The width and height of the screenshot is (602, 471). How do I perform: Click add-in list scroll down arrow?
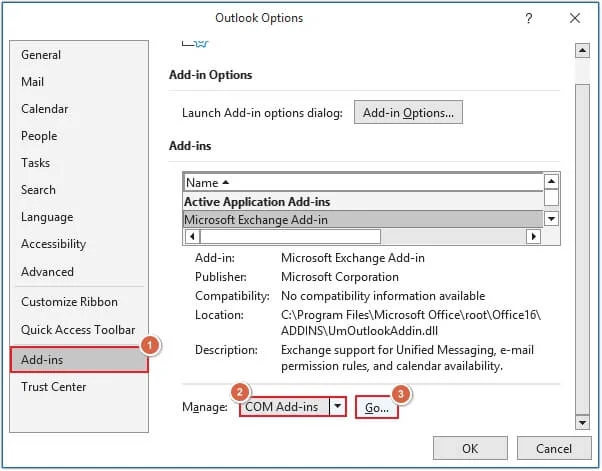551,219
